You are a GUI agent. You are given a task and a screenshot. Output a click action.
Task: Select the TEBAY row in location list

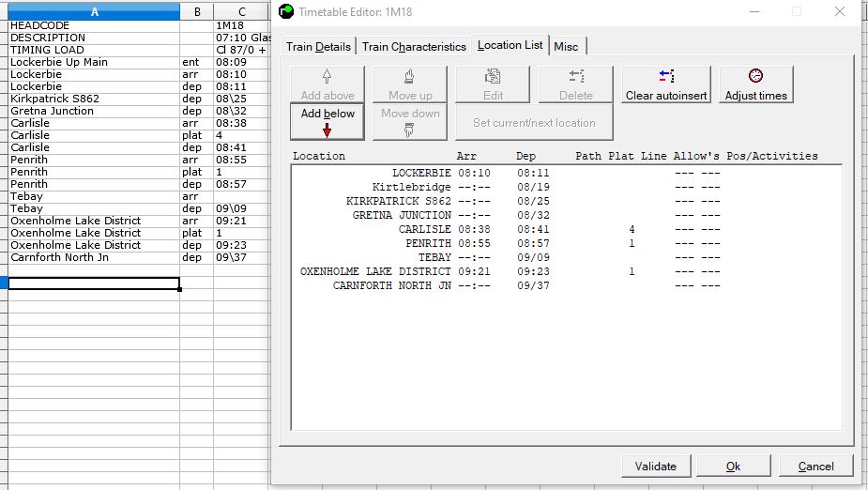566,257
